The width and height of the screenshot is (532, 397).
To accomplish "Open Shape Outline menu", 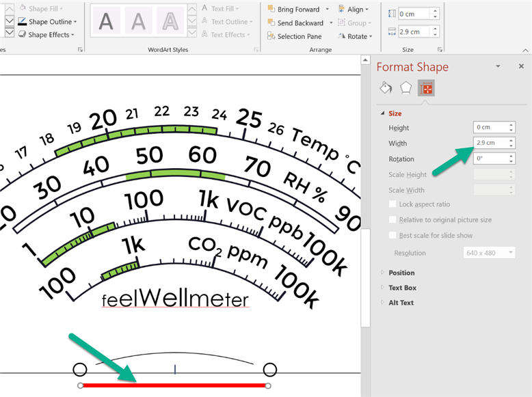I will 47,22.
